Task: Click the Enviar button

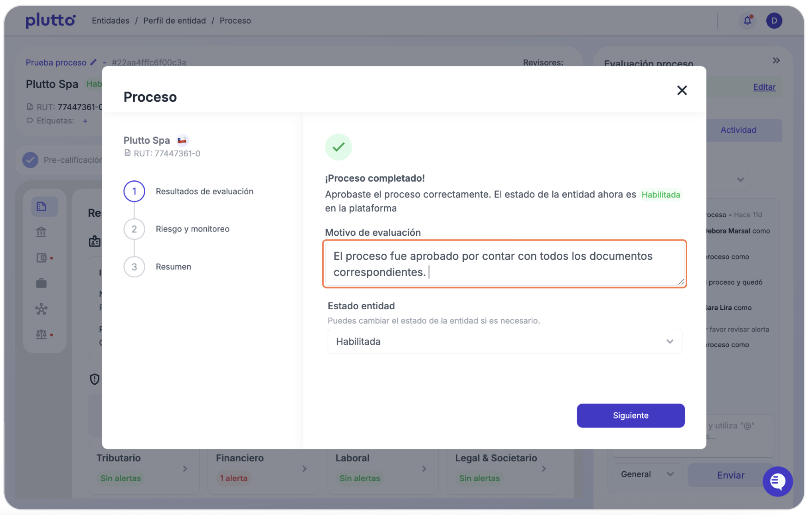Action: [x=731, y=475]
